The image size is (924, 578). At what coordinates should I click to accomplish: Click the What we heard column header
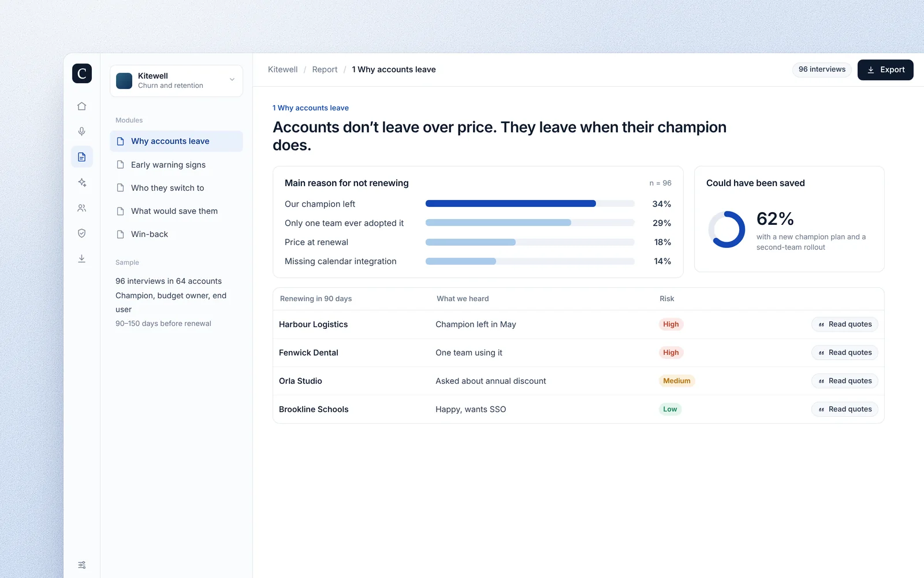point(463,299)
